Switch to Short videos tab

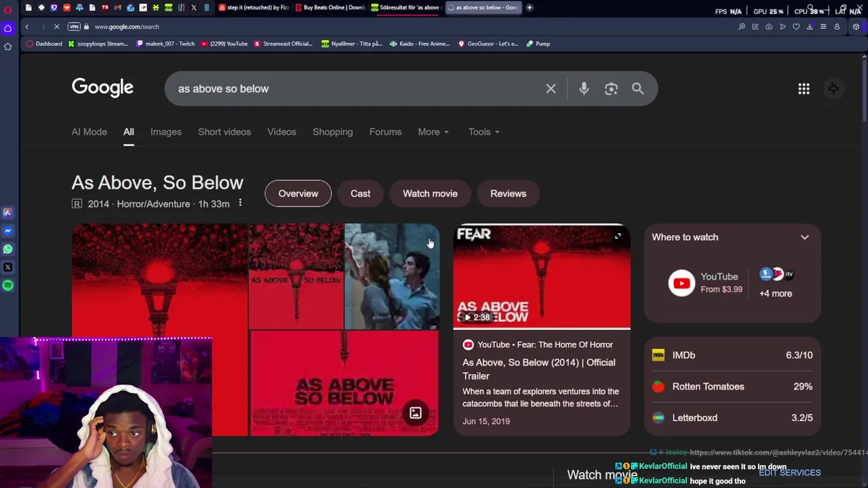point(224,132)
